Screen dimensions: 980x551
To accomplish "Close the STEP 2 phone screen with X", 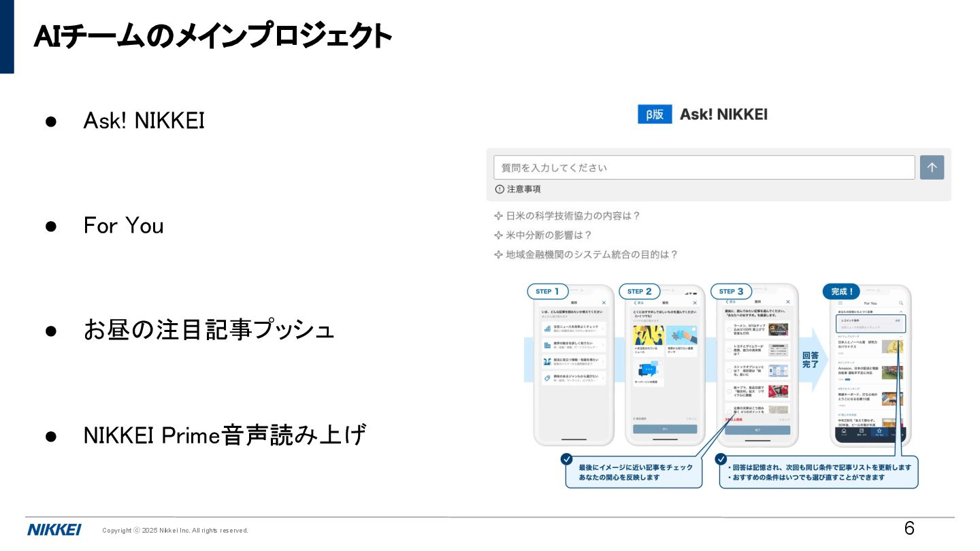I will (x=695, y=303).
